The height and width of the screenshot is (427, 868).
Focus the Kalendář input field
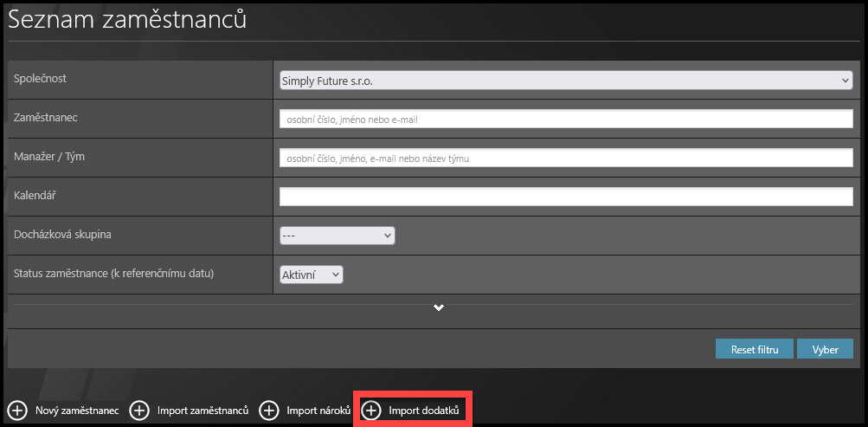pos(566,197)
